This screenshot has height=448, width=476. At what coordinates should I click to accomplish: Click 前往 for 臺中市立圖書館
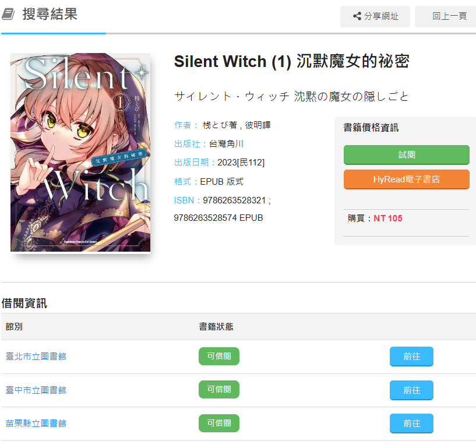click(x=411, y=390)
